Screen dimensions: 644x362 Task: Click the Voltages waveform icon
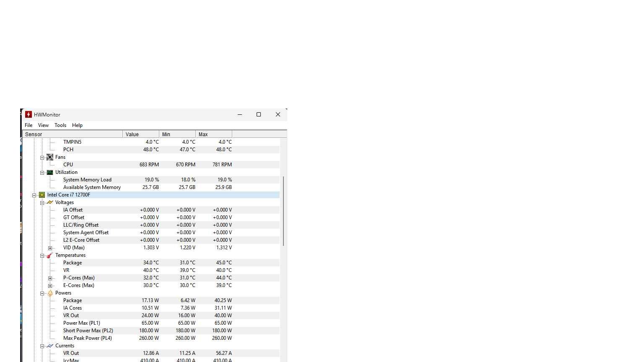[x=50, y=202]
